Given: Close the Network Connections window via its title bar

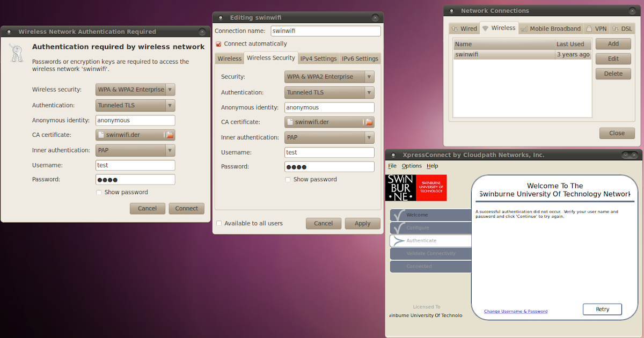Looking at the screenshot, I should coord(632,11).
